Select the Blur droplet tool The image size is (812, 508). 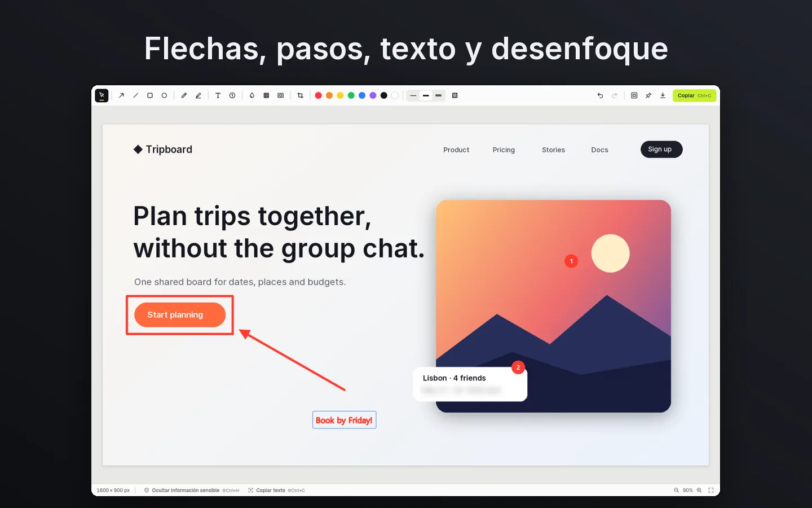[252, 95]
